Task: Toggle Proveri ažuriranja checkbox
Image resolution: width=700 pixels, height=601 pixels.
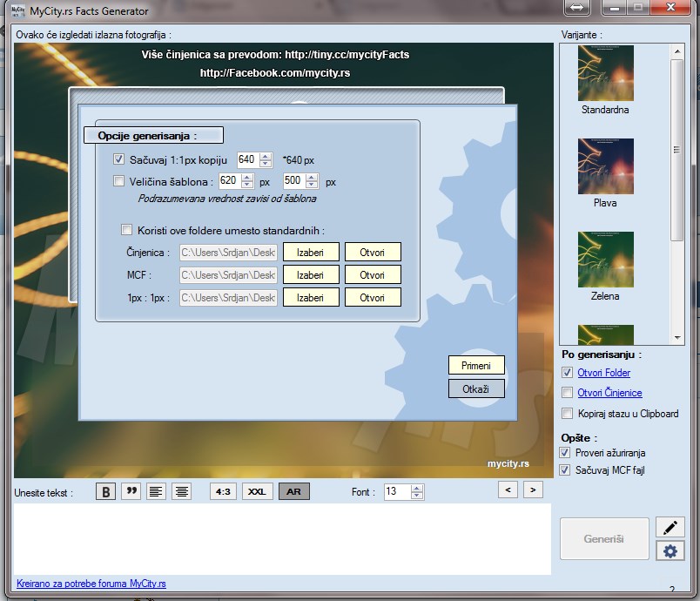Action: (565, 452)
